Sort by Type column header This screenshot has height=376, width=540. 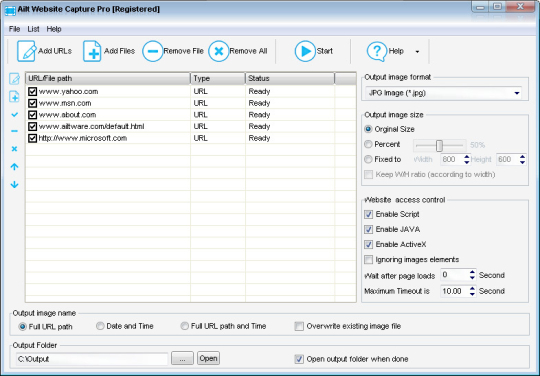pyautogui.click(x=218, y=79)
